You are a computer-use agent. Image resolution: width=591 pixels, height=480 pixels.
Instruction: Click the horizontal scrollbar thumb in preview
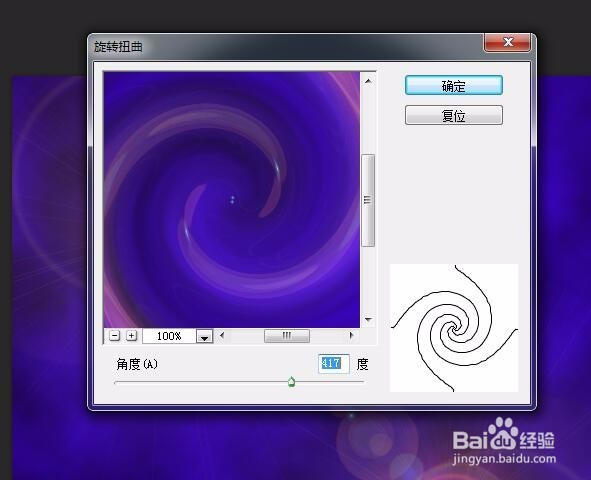point(287,336)
